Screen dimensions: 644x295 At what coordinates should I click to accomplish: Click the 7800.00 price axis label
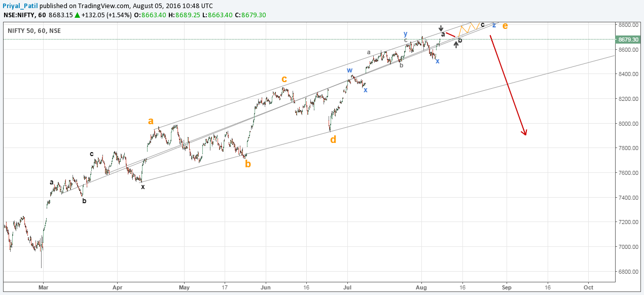coord(628,149)
